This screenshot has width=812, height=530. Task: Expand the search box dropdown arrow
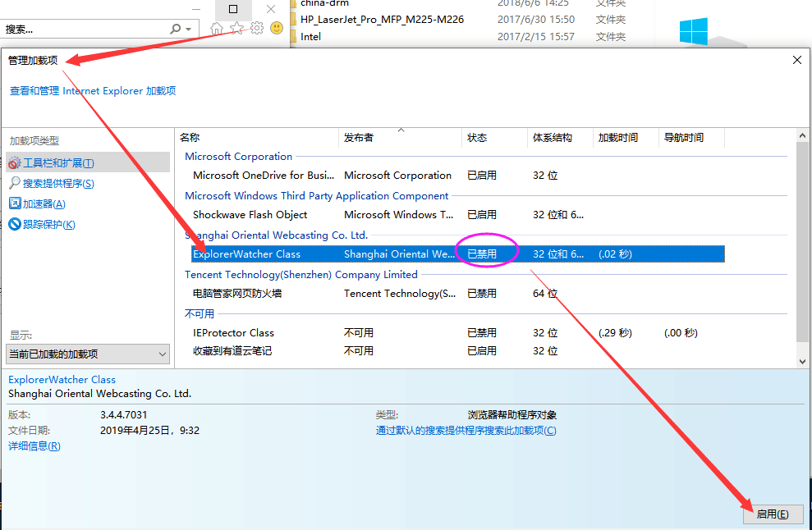pyautogui.click(x=189, y=30)
